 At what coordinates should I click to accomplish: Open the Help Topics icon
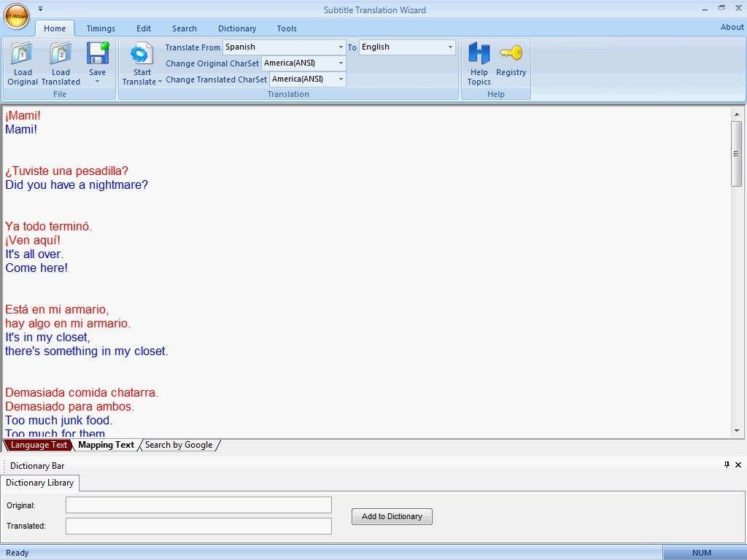pos(479,52)
